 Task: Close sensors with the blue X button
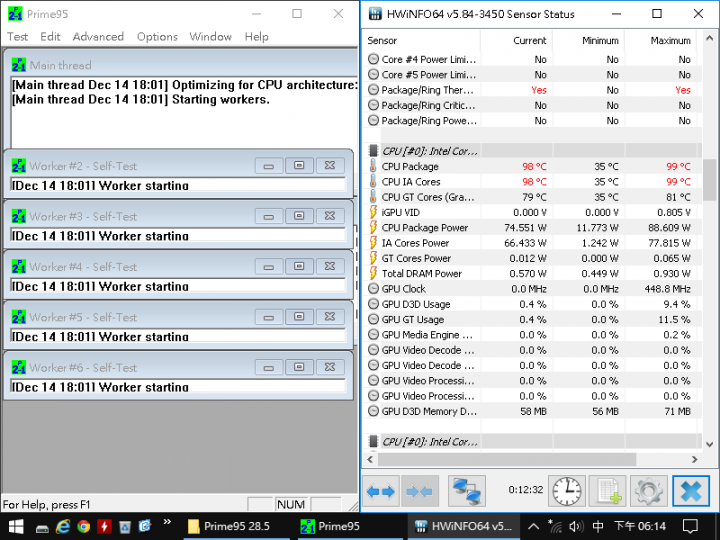point(691,491)
